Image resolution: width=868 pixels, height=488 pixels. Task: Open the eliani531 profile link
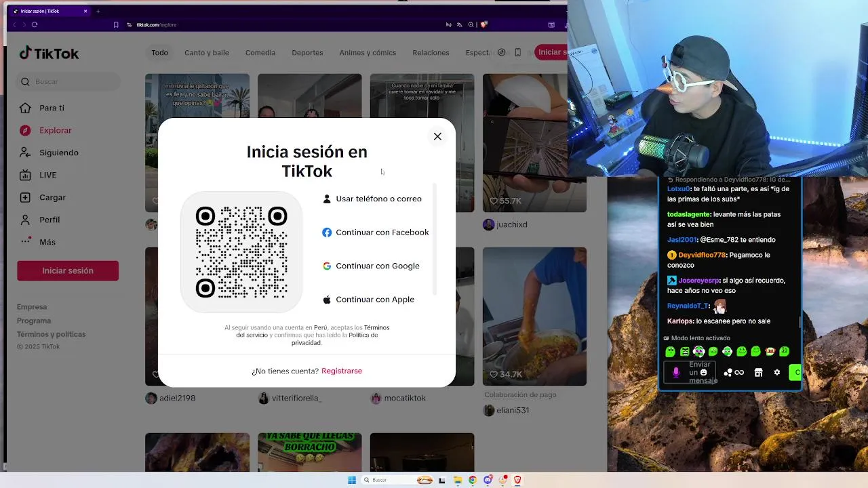(x=513, y=410)
